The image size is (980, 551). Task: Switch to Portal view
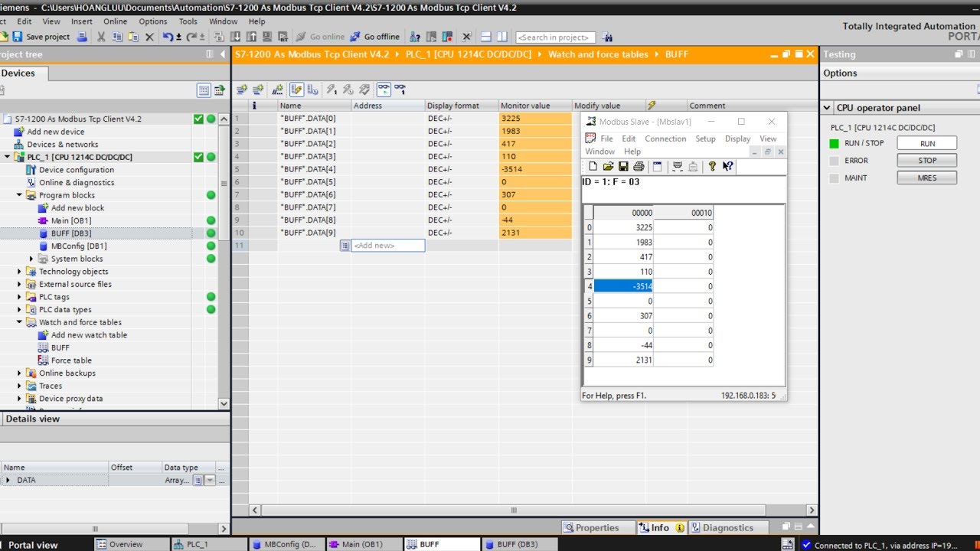pyautogui.click(x=32, y=545)
